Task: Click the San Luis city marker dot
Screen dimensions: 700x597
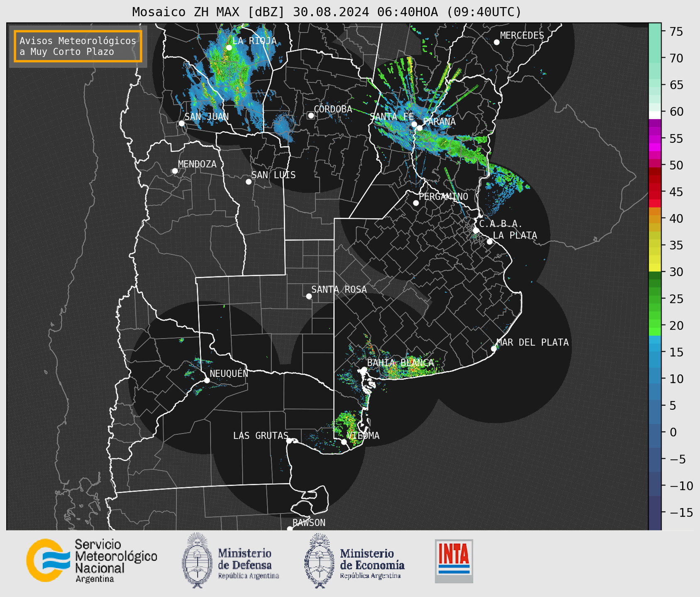Action: coord(249,182)
